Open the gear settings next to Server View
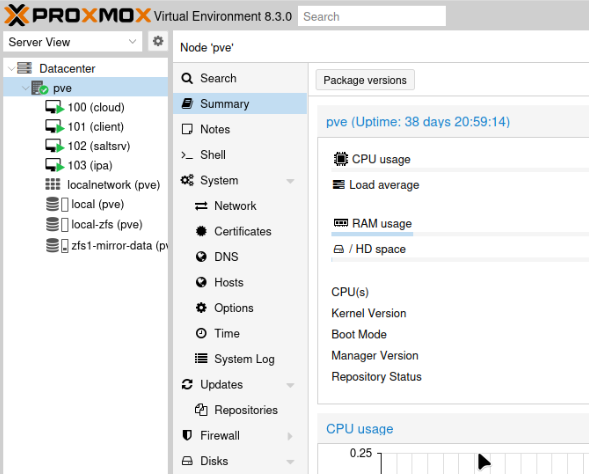 pyautogui.click(x=158, y=41)
